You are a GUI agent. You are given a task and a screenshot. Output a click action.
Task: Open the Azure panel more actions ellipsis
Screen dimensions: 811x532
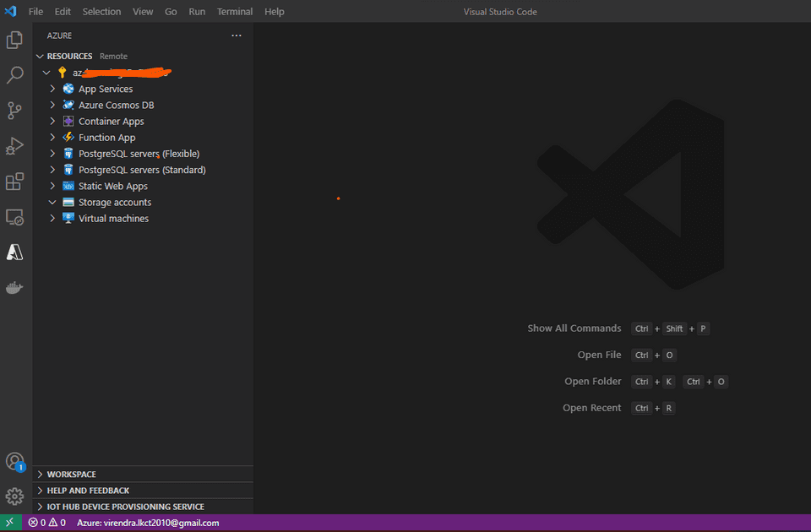(237, 35)
